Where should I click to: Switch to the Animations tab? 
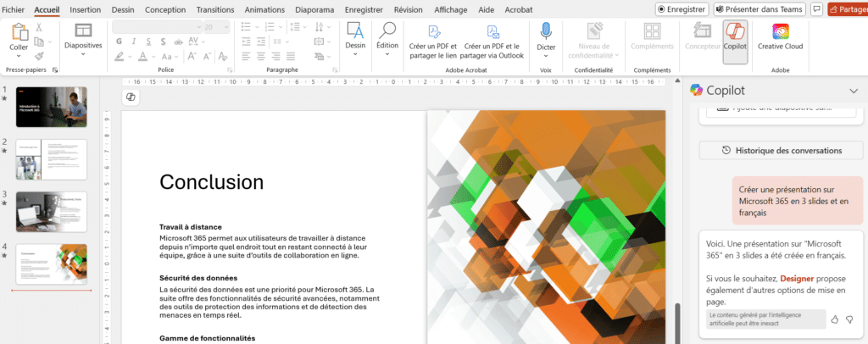(x=264, y=9)
